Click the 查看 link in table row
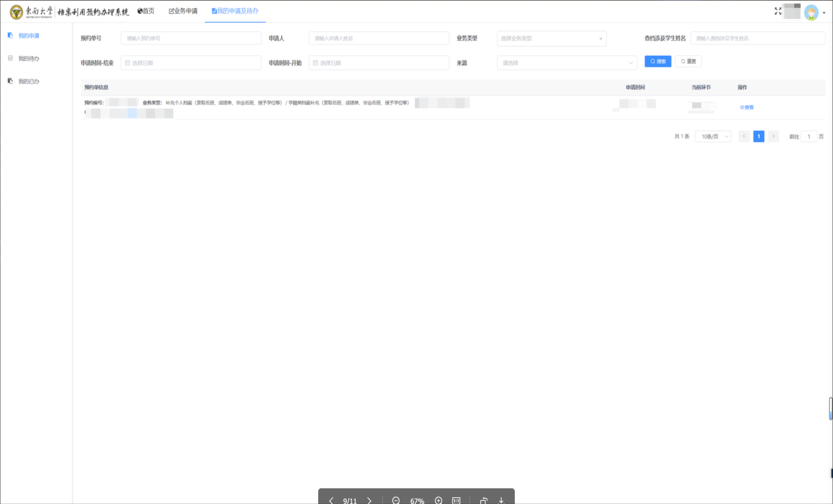The height and width of the screenshot is (504, 833). tap(747, 108)
